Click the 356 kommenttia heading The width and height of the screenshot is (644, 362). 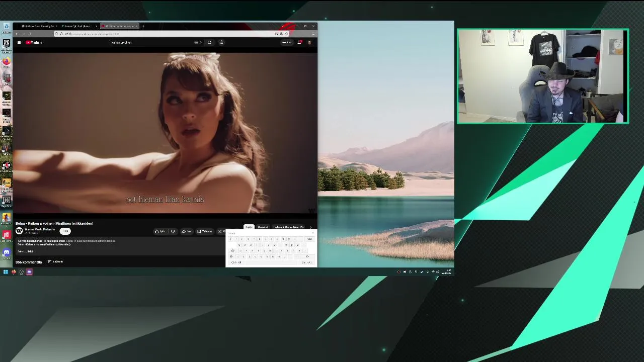pyautogui.click(x=29, y=262)
